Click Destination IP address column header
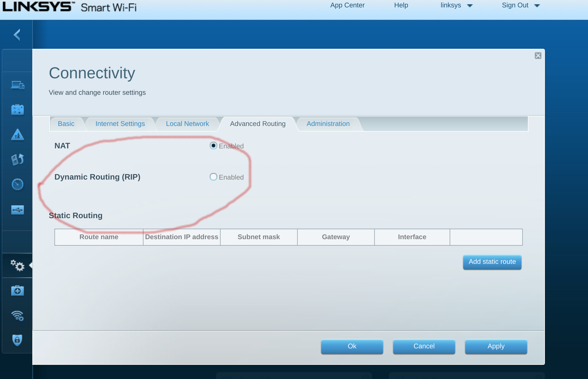This screenshot has width=588, height=379. coord(182,237)
